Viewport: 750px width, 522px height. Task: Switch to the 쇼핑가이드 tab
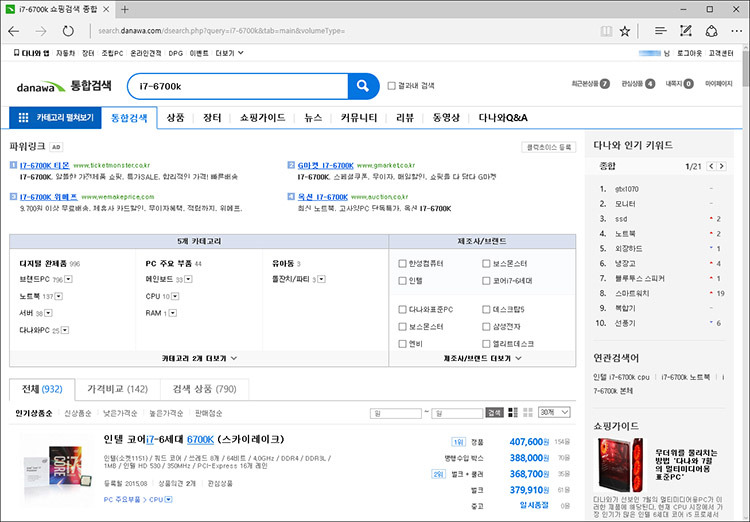tap(263, 118)
